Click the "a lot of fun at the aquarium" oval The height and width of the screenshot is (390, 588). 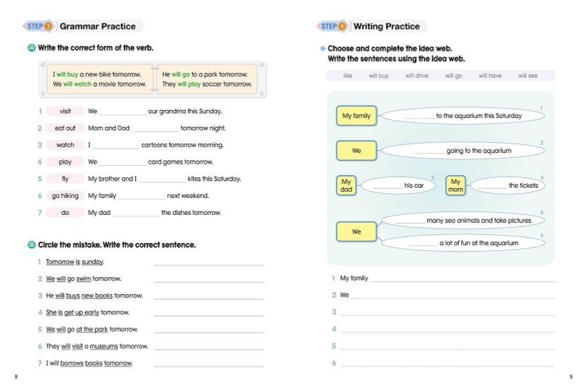point(462,243)
